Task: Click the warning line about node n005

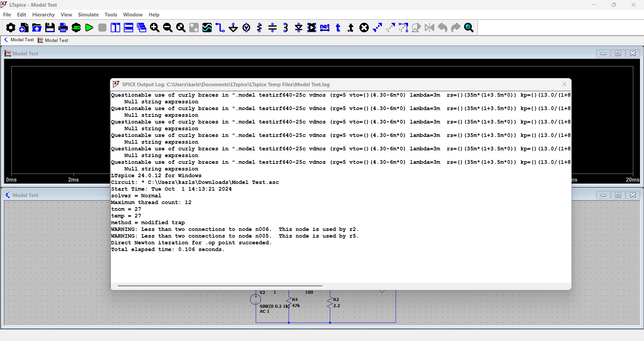Action: pyautogui.click(x=235, y=236)
